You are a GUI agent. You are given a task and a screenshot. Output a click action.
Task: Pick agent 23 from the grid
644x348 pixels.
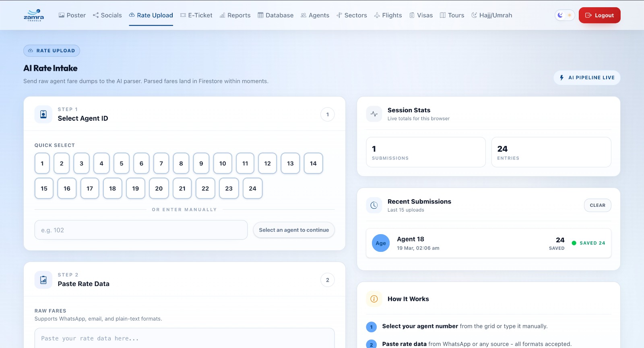point(229,188)
